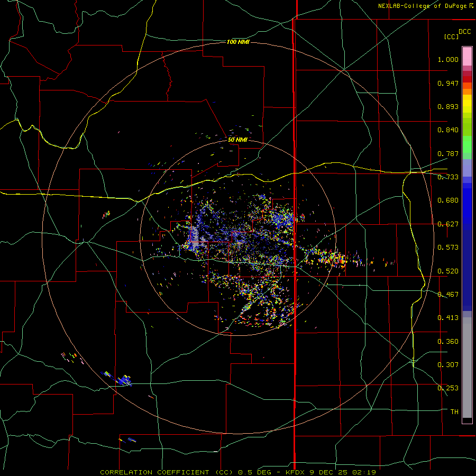476x476 pixels.
Task: Click the 50 NMI range ring label
Action: (x=237, y=140)
